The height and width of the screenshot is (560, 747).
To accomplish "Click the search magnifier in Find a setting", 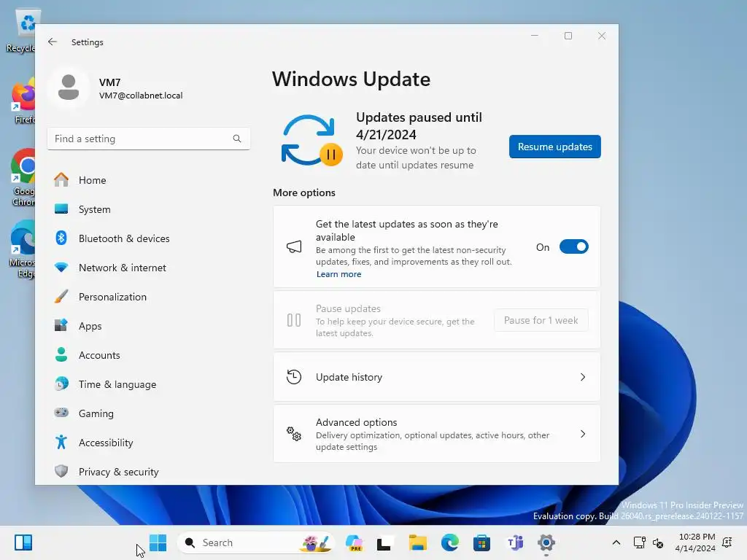I will coord(237,139).
